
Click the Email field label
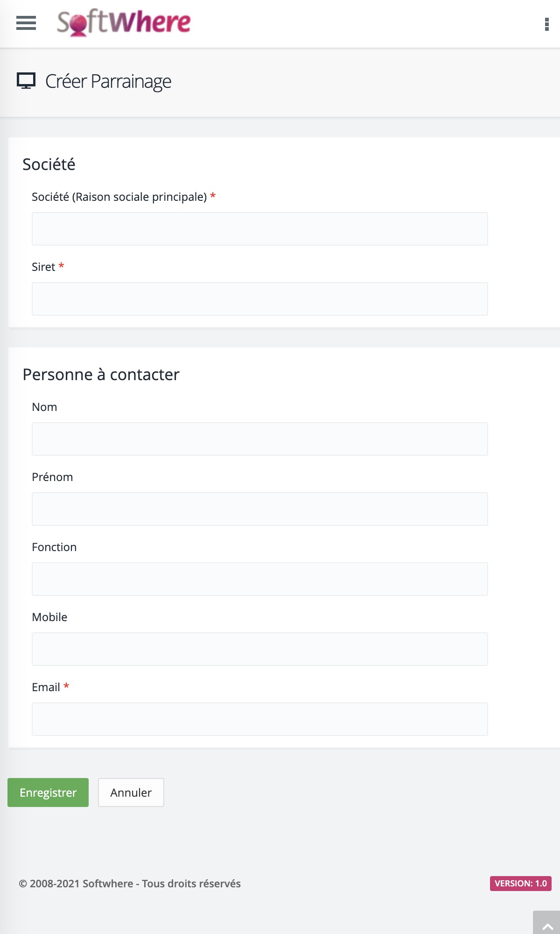point(46,687)
